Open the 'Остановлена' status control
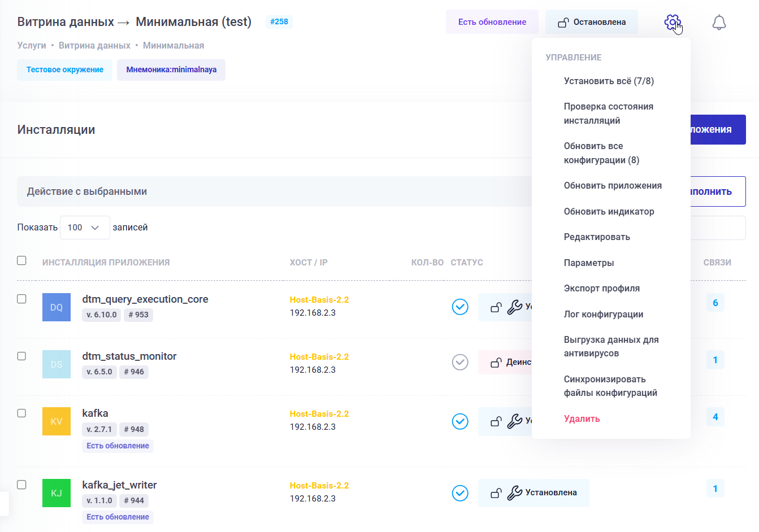The height and width of the screenshot is (532, 759). point(591,21)
